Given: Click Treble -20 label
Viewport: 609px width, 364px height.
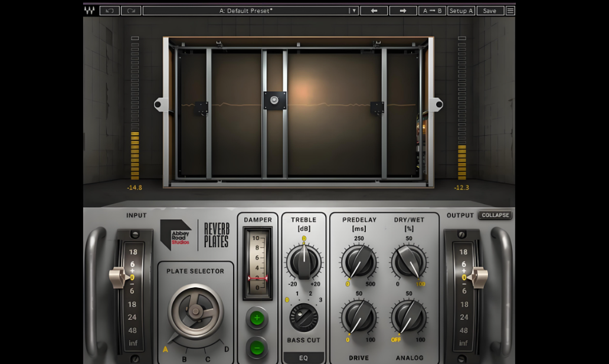Looking at the screenshot, I should [x=293, y=284].
